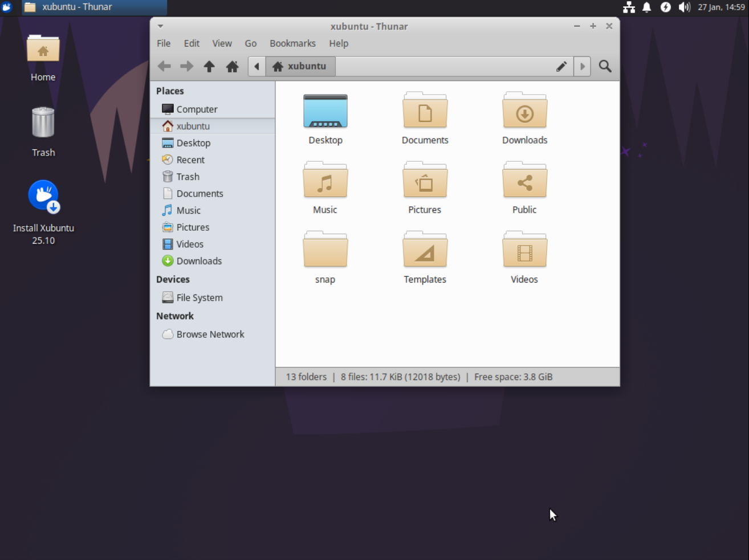Viewport: 749px width, 560px height.
Task: Click the Install Xubuntu 25.10 desktop icon
Action: tap(43, 197)
